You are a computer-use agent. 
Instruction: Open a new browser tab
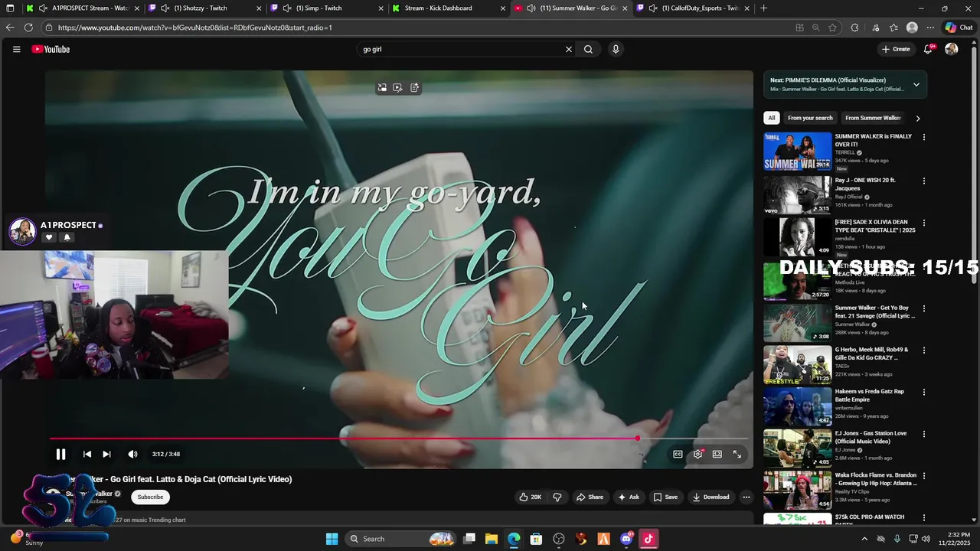point(763,8)
